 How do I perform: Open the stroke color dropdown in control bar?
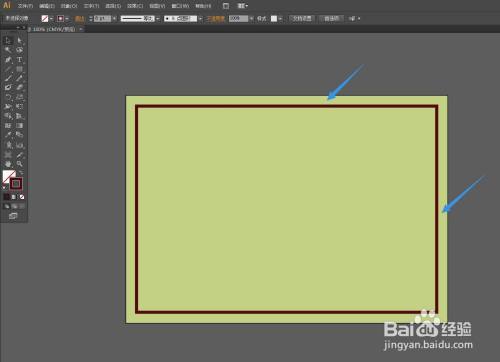click(67, 19)
